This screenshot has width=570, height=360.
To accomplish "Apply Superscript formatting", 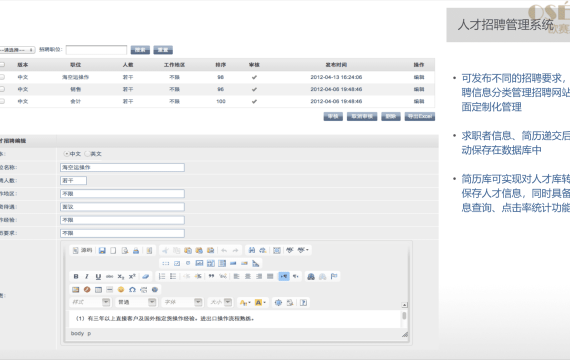I will (x=132, y=276).
